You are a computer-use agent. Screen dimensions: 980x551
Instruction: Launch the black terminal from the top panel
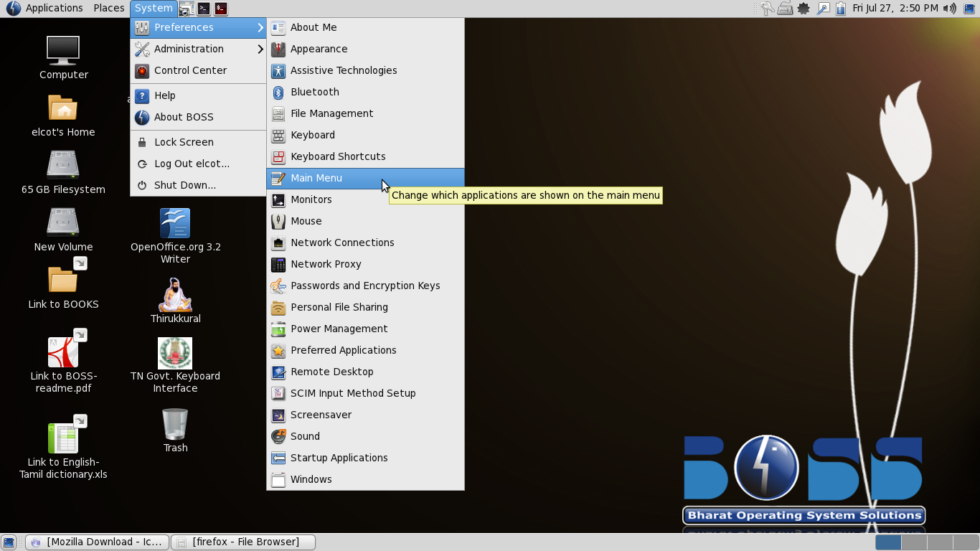point(204,9)
